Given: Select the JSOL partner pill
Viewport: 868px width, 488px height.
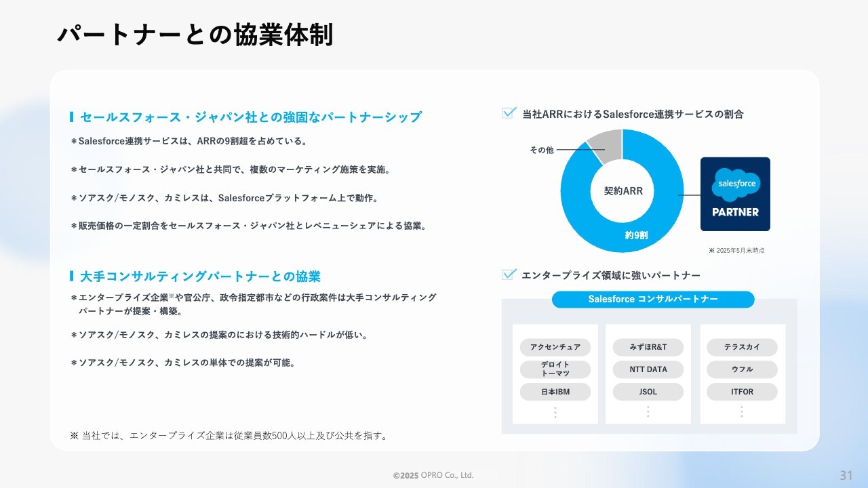Looking at the screenshot, I should 648,392.
